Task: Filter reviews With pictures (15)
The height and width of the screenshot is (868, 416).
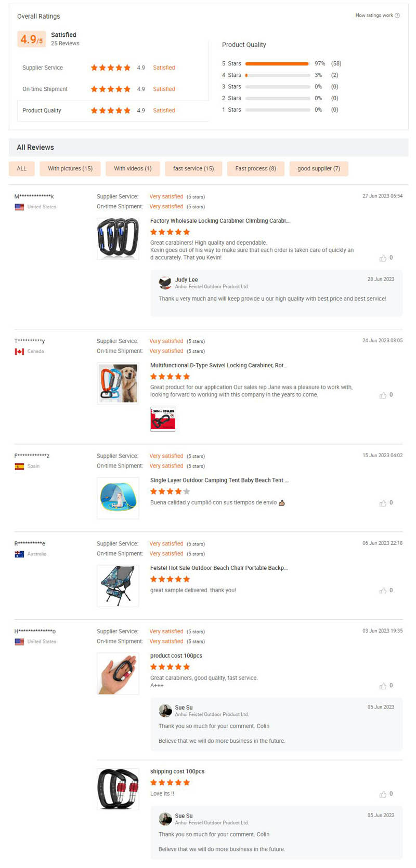Action: tap(70, 169)
